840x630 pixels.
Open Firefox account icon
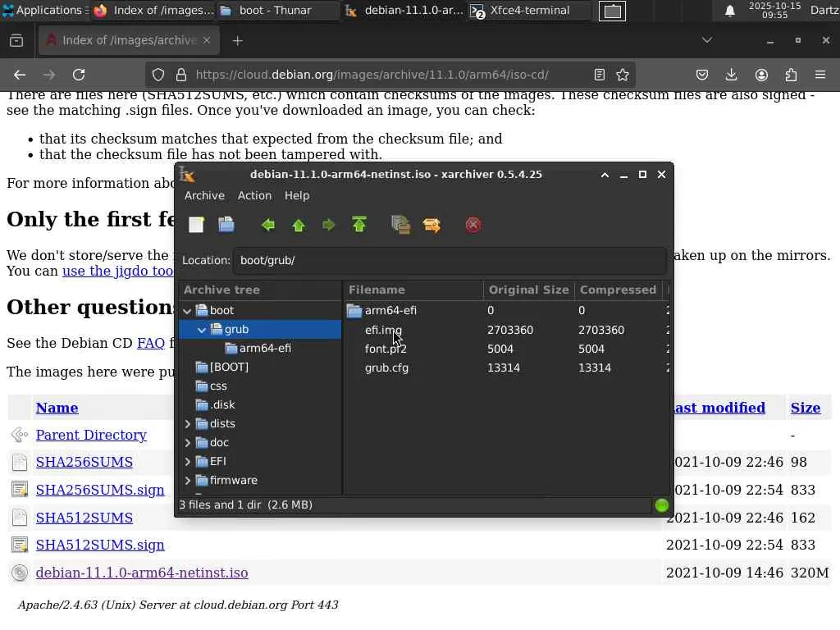tap(761, 75)
